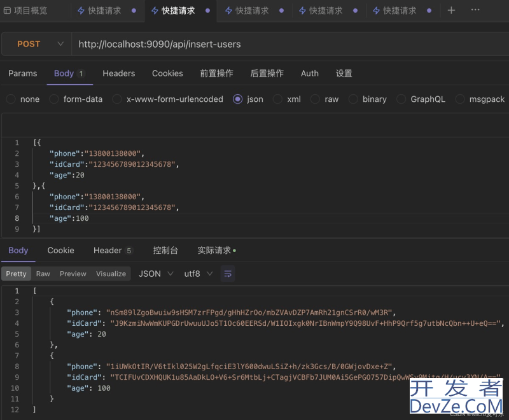Click lightning icon on the first 快捷请求 tab

[x=81, y=11]
